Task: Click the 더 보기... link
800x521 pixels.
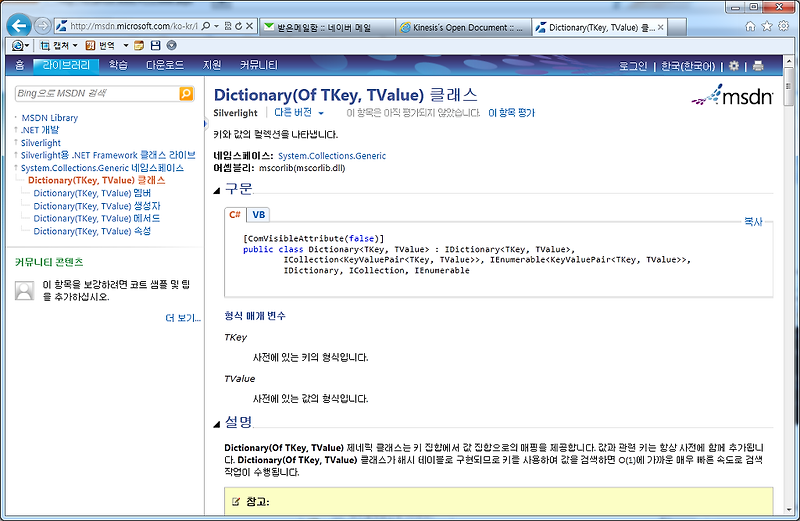Action: pos(183,318)
